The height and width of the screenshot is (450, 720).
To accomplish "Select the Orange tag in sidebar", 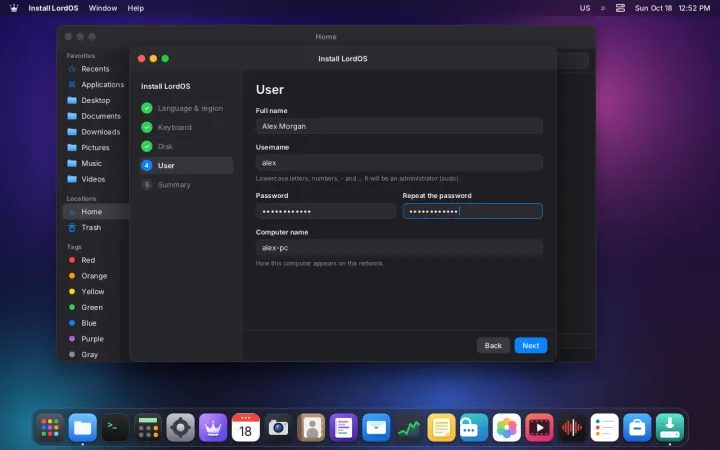I will coord(96,276).
